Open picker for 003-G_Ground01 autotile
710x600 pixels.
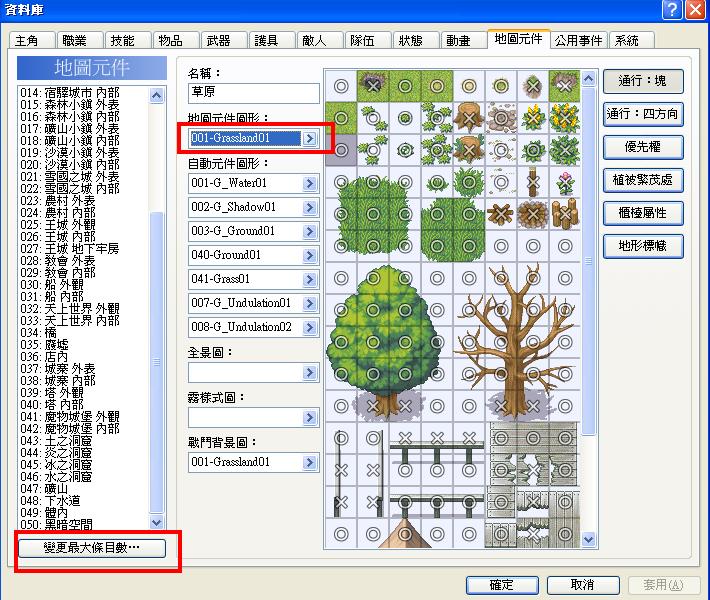pyautogui.click(x=310, y=231)
